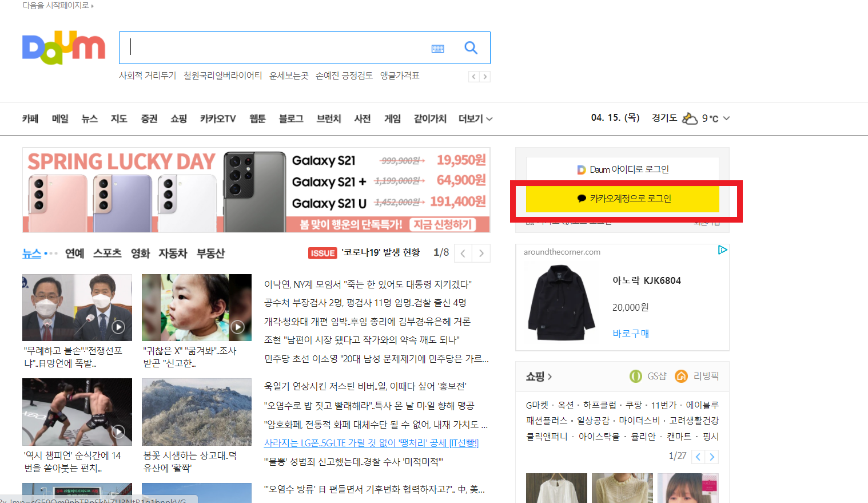
Task: Open the black anorak product image
Action: point(562,303)
